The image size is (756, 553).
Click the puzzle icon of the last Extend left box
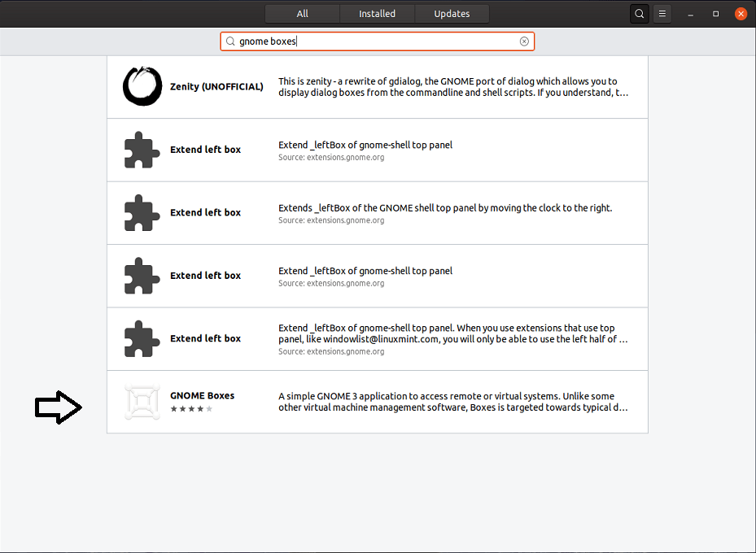(x=142, y=338)
